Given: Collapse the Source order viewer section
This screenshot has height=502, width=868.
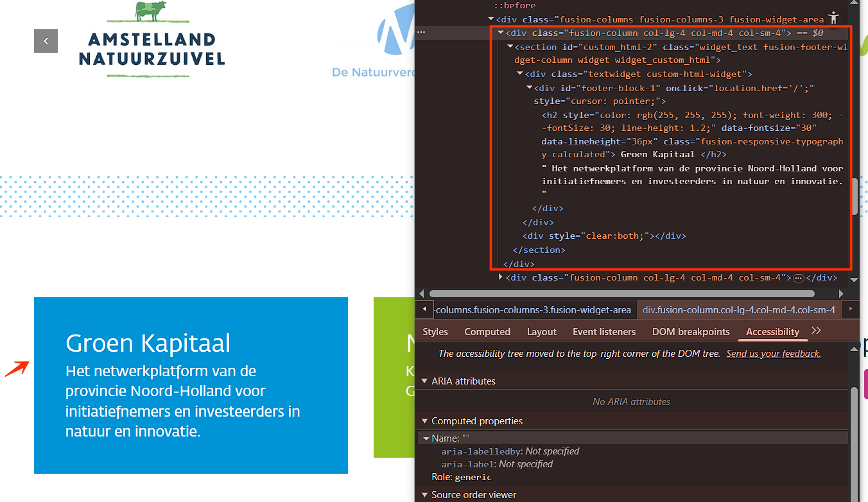Looking at the screenshot, I should [424, 495].
